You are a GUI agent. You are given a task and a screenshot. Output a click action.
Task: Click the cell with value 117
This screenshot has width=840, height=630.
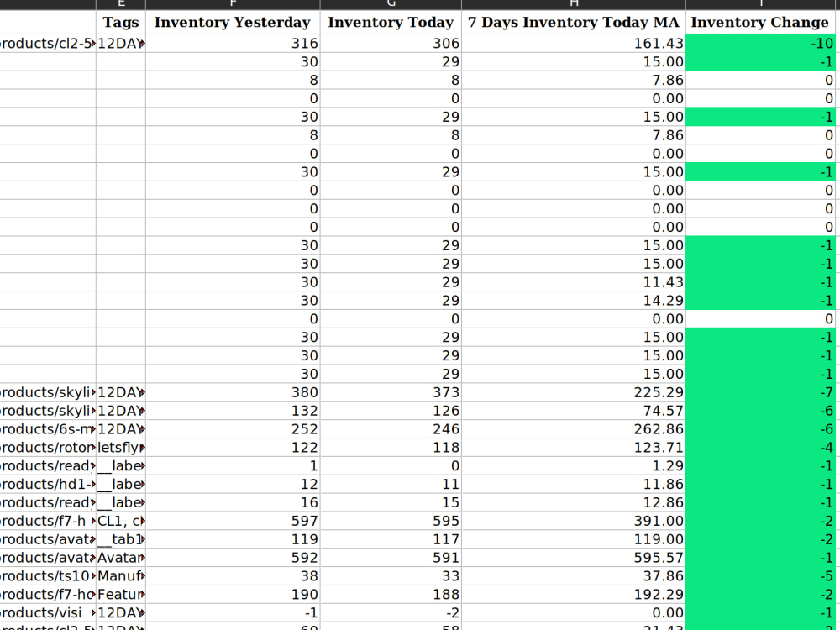tap(391, 539)
